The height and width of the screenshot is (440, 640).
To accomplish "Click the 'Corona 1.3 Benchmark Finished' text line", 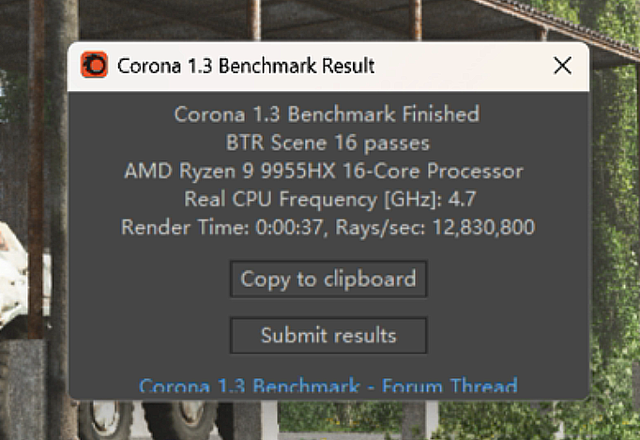I will point(327,114).
